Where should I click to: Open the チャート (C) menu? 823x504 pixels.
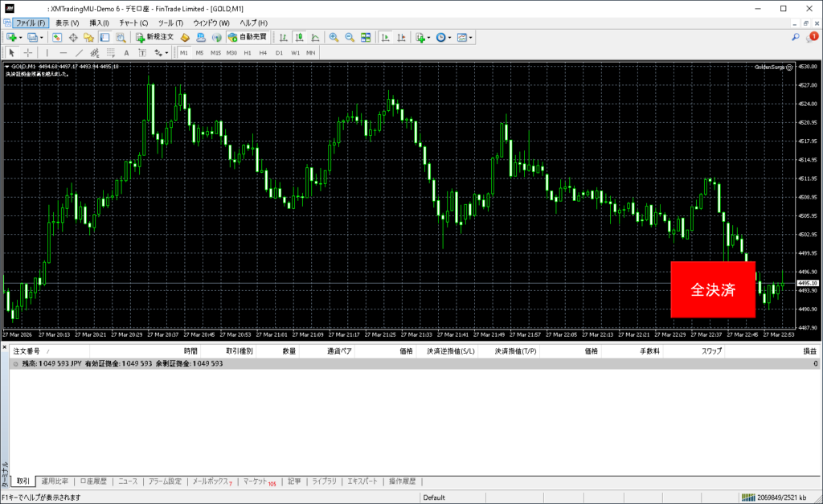tap(133, 23)
